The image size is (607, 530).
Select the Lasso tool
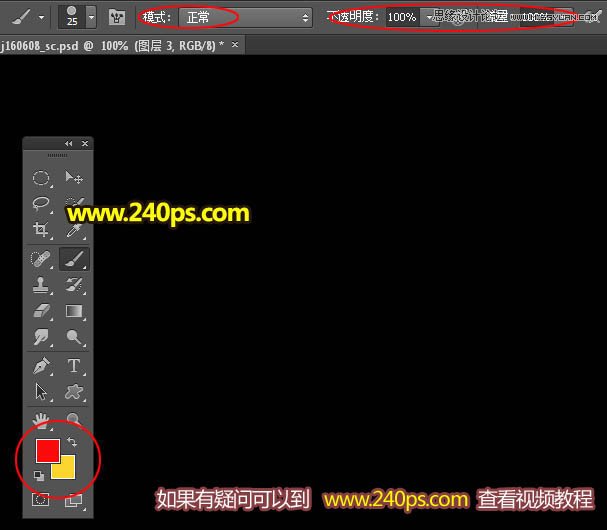[x=41, y=204]
